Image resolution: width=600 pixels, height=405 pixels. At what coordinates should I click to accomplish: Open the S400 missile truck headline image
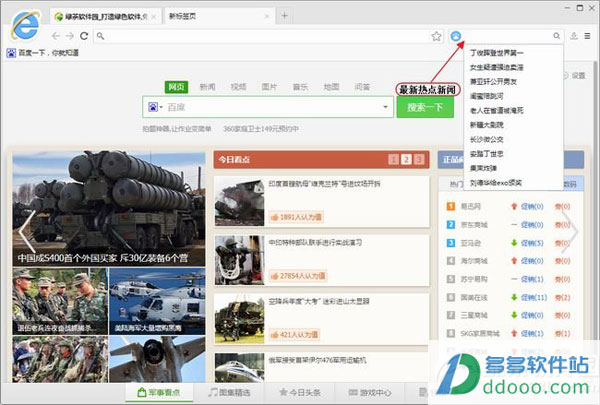pos(109,209)
